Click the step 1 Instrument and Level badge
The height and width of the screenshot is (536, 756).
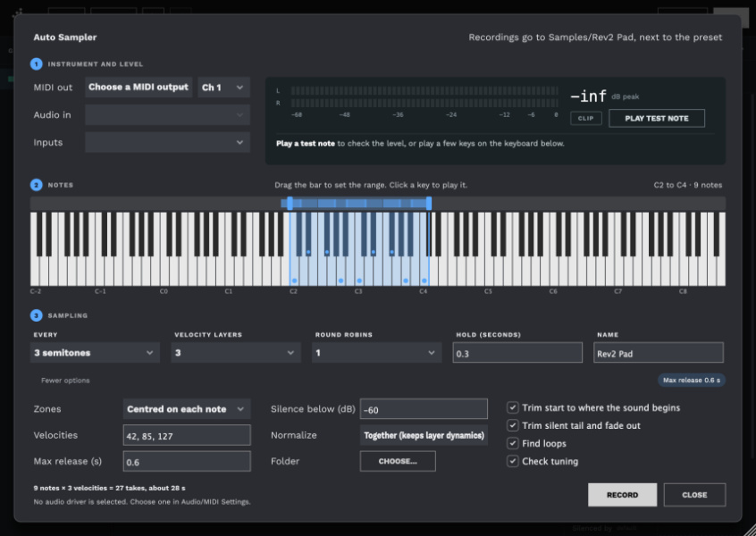pyautogui.click(x=36, y=63)
